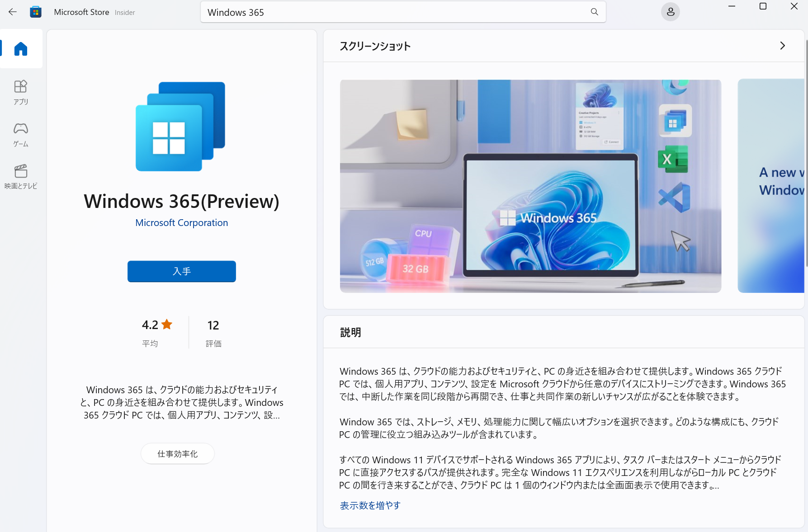Click 表示数を増やす to show more
808x532 pixels.
(370, 505)
